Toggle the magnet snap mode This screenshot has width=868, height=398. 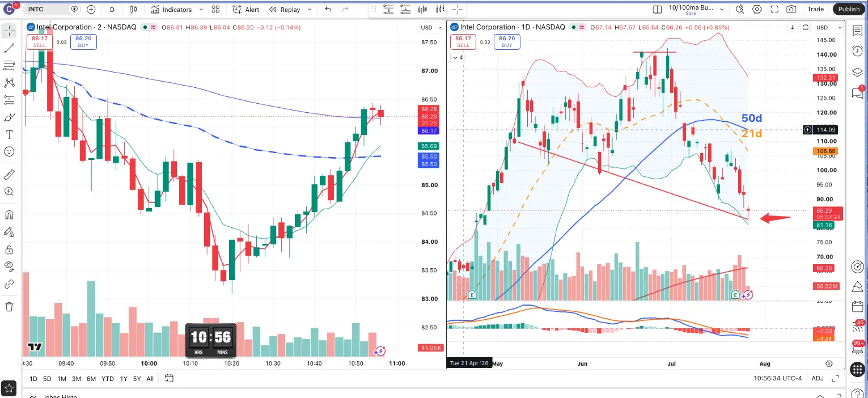[9, 215]
